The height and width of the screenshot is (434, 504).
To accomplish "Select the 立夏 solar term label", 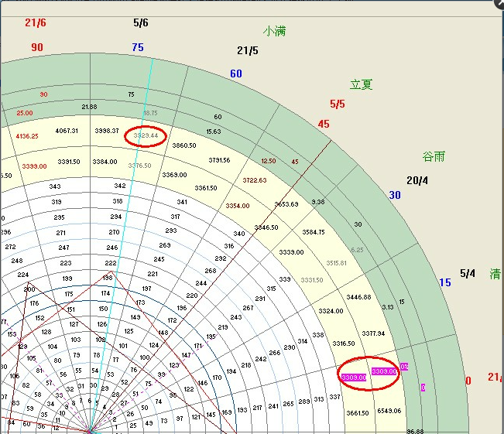I will (x=362, y=84).
